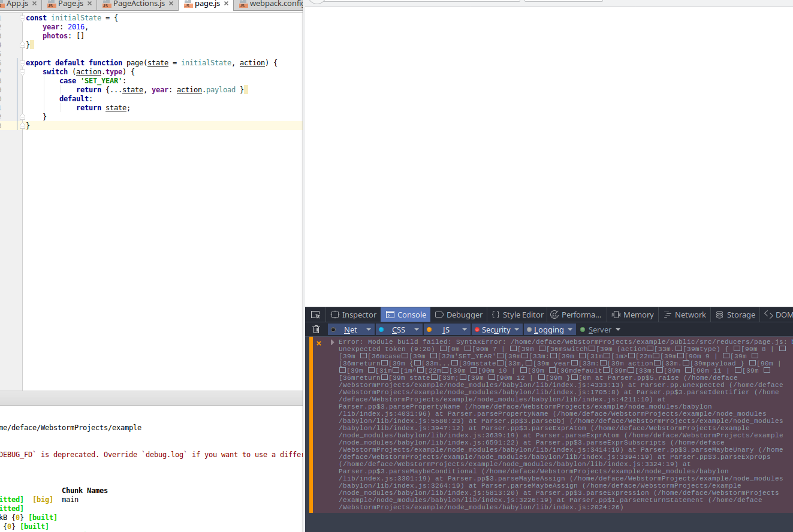Collapse the initialState code fold marker
The width and height of the screenshot is (793, 532).
pos(22,18)
